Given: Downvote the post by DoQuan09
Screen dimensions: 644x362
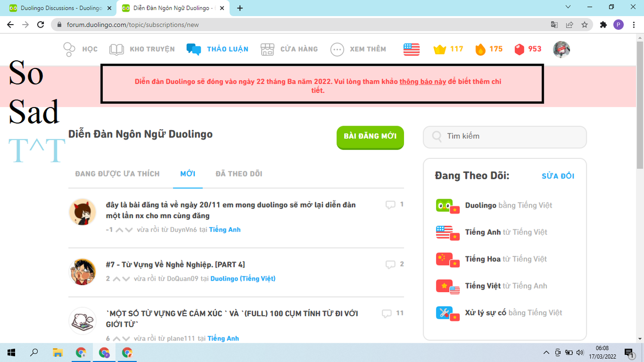Looking at the screenshot, I should pyautogui.click(x=126, y=279).
